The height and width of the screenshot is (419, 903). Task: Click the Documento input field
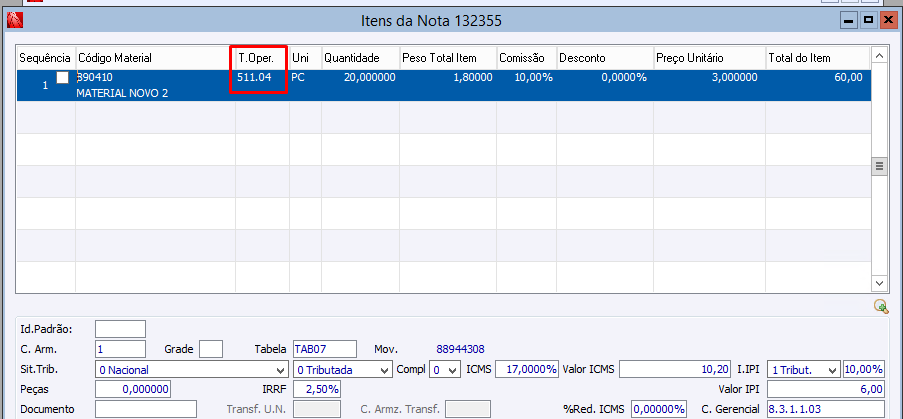click(146, 409)
